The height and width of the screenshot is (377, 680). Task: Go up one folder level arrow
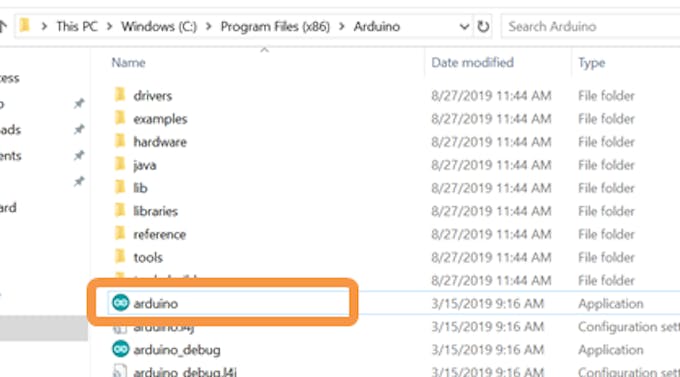pos(3,26)
